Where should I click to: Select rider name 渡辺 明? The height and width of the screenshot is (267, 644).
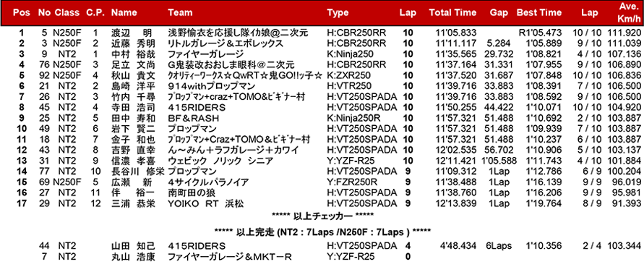click(x=131, y=33)
